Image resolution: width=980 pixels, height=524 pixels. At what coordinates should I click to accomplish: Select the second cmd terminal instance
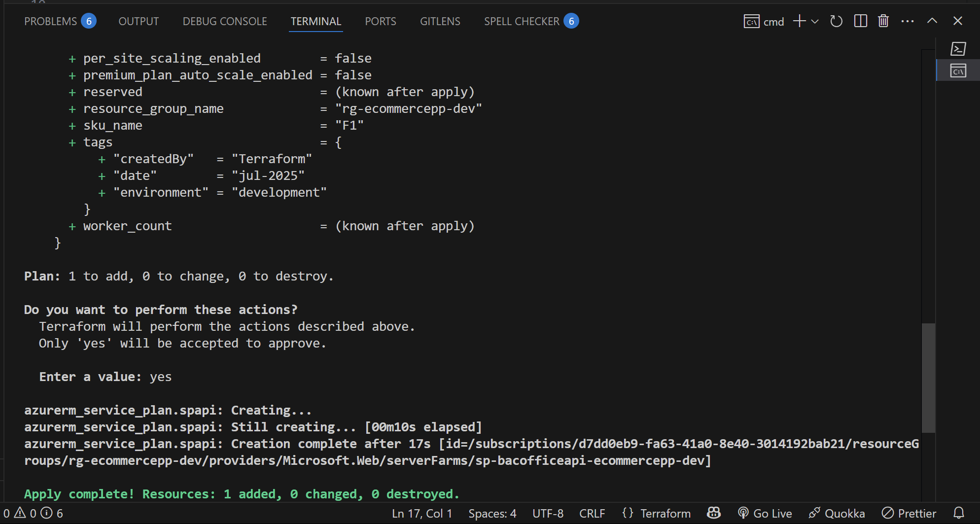point(958,71)
